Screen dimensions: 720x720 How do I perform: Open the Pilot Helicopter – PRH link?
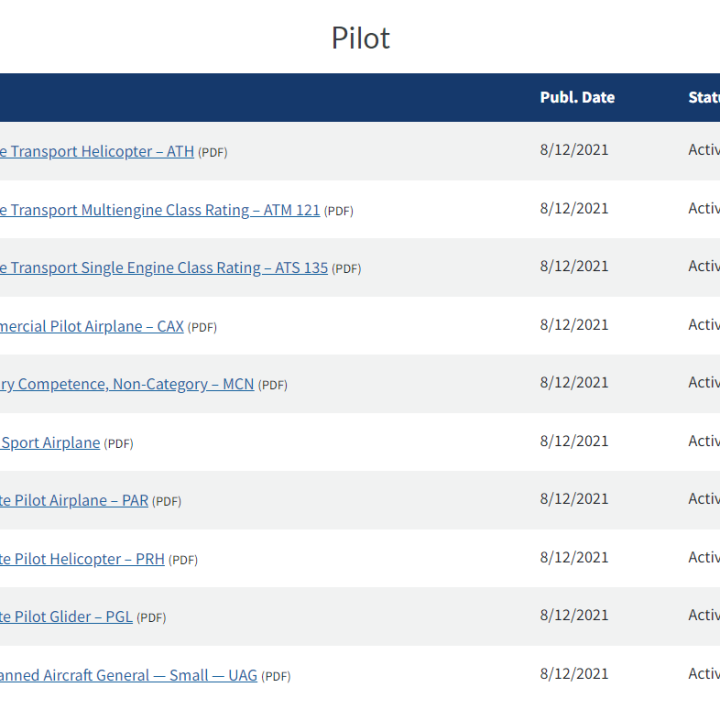[82, 559]
